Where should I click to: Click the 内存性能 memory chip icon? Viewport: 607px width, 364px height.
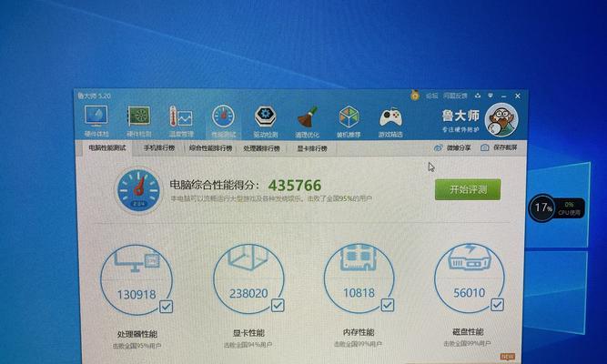(x=359, y=257)
